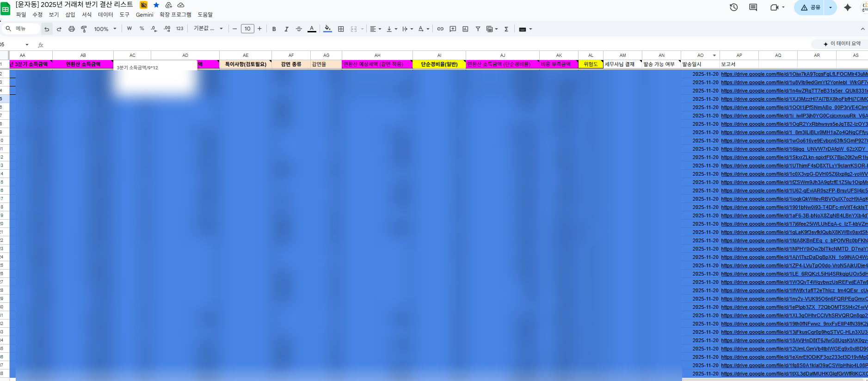The width and height of the screenshot is (868, 381).
Task: Toggle the star on this document
Action: pyautogui.click(x=156, y=5)
